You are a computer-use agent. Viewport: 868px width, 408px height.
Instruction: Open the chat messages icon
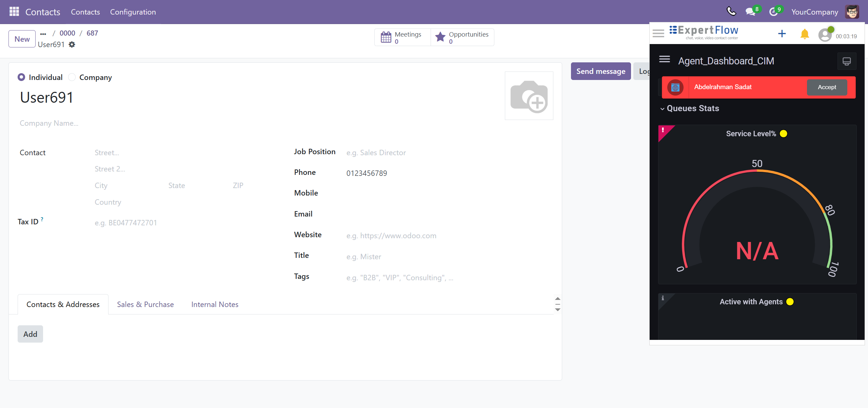coord(750,12)
